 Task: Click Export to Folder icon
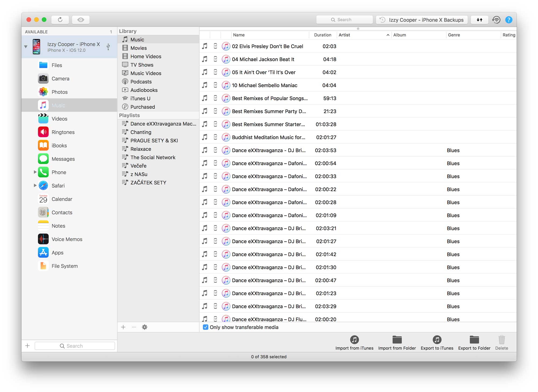[474, 340]
